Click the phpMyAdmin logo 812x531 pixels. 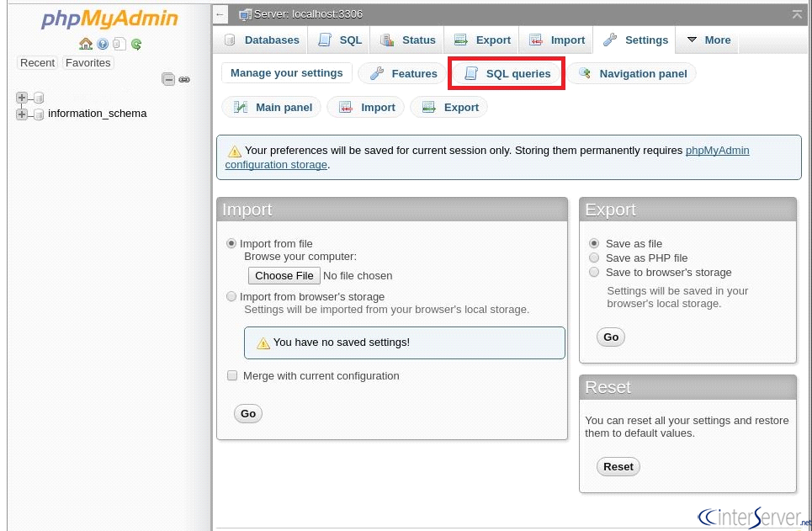109,19
